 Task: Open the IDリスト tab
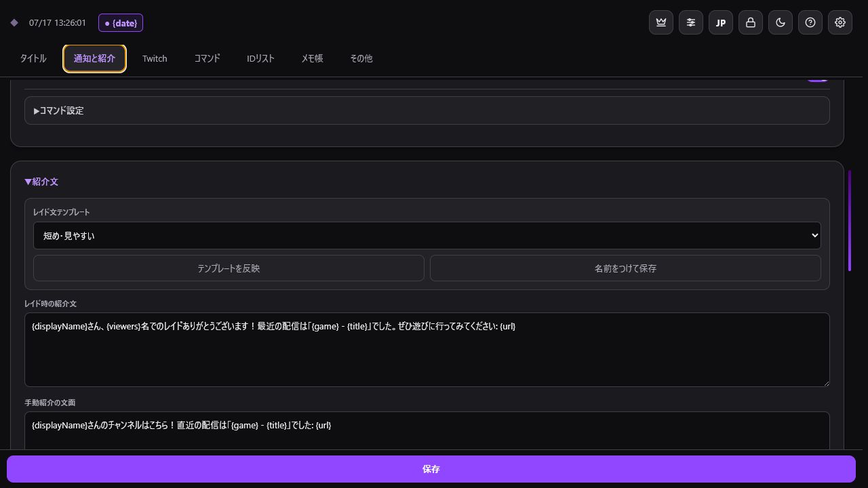coord(260,58)
